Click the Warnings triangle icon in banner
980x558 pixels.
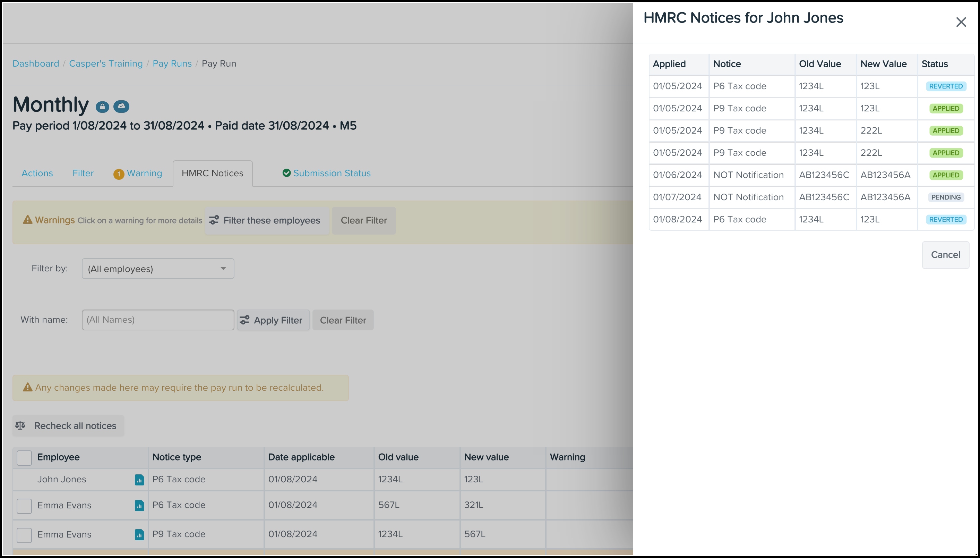coord(28,220)
